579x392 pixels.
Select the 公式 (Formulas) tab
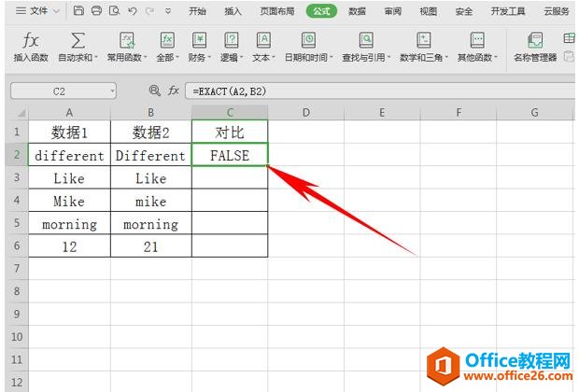point(321,11)
